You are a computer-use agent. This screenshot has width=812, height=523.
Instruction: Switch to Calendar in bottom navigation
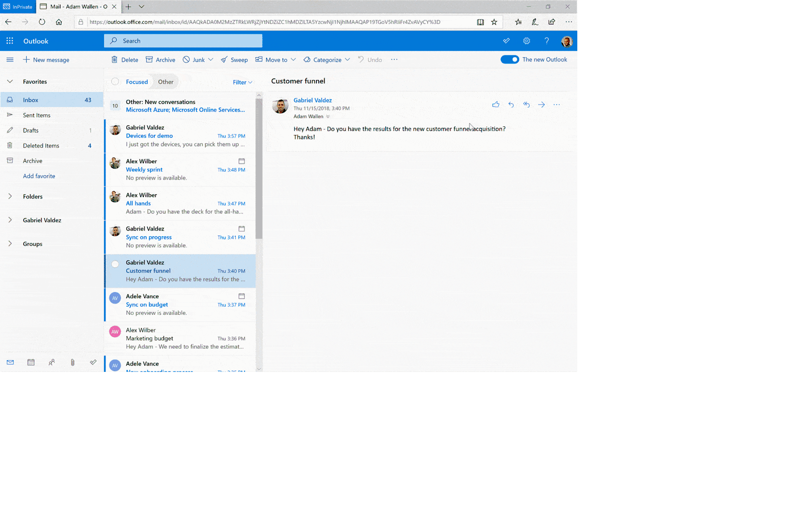click(x=31, y=362)
